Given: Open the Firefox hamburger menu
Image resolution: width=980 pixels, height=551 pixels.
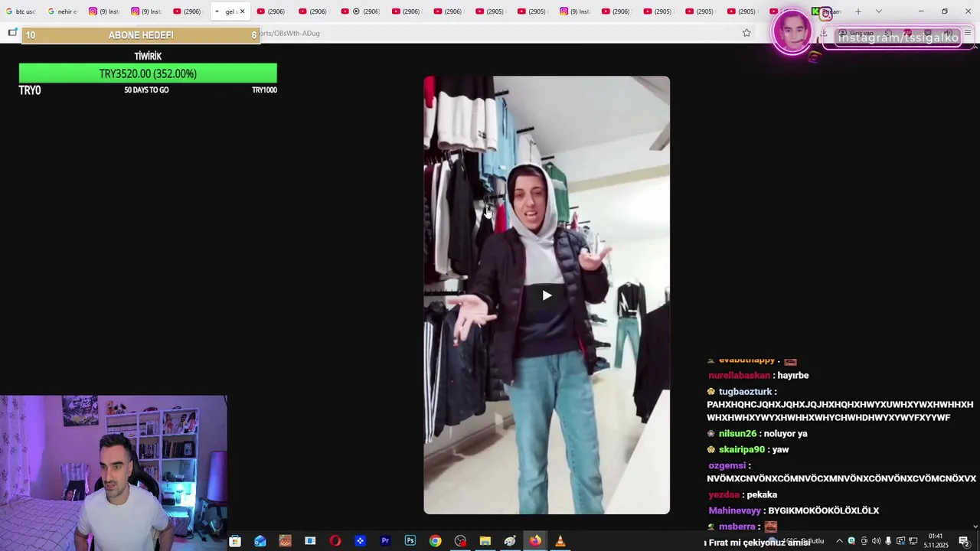Looking at the screenshot, I should (969, 33).
